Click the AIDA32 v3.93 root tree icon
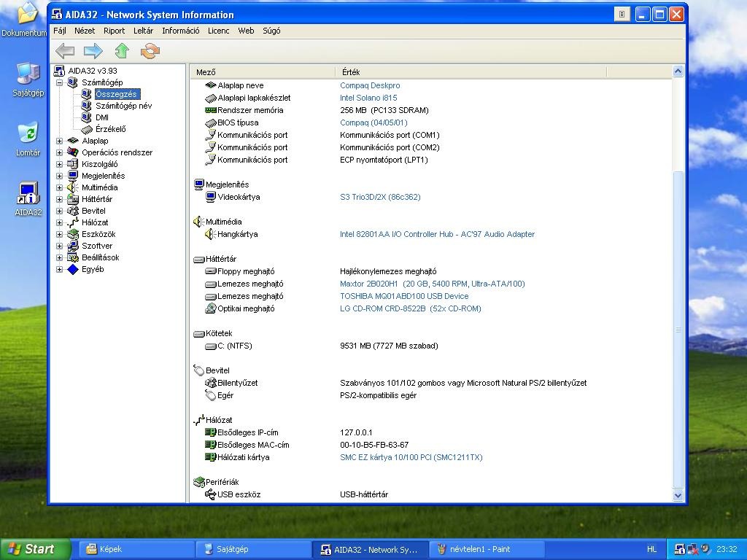The image size is (747, 560). click(x=59, y=71)
